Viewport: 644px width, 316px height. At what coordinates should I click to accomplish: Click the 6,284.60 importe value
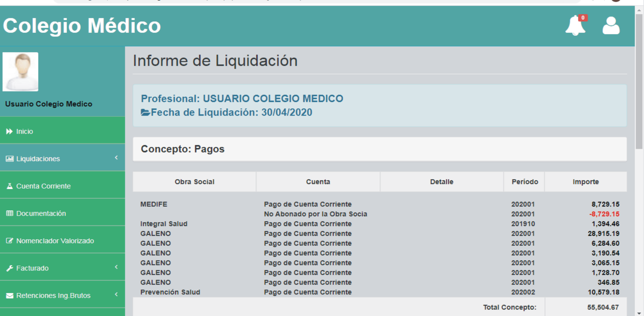tap(605, 243)
